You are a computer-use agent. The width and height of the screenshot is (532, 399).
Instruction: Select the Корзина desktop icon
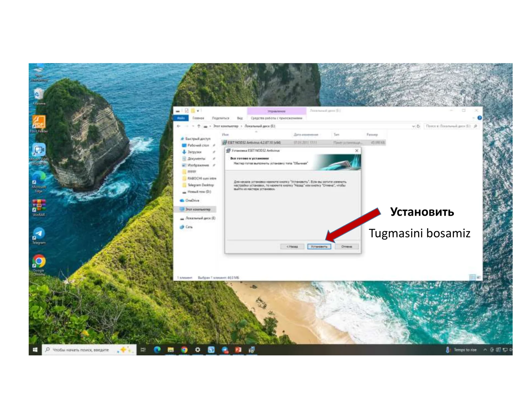(39, 97)
